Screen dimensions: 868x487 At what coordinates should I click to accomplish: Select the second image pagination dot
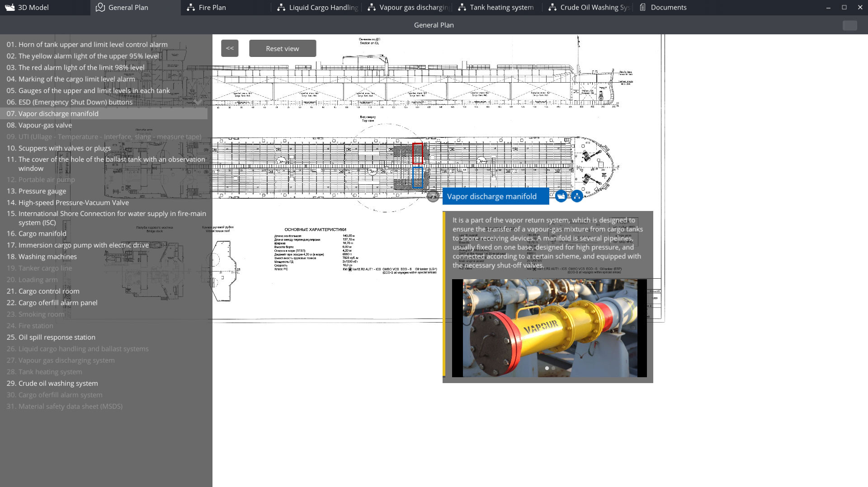point(553,368)
